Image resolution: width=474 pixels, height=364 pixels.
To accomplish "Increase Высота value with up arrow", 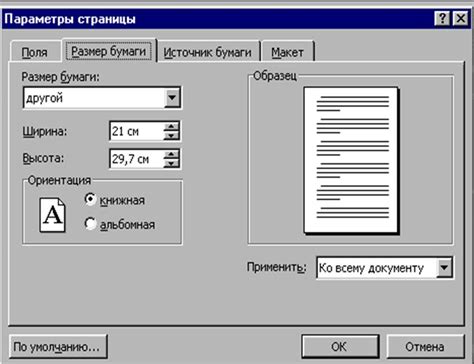I will coord(172,154).
